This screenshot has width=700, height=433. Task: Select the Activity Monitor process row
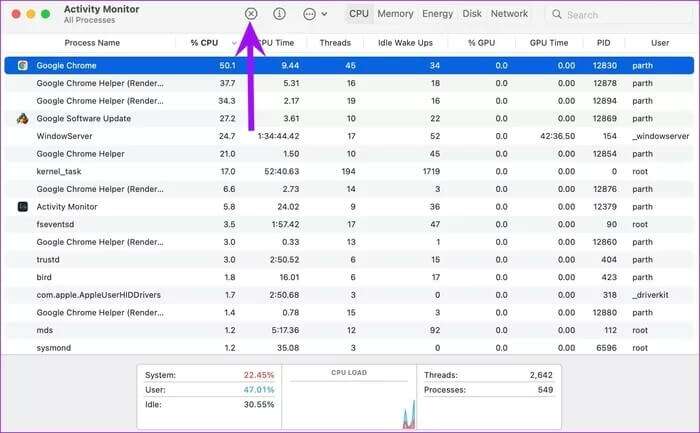(349, 207)
